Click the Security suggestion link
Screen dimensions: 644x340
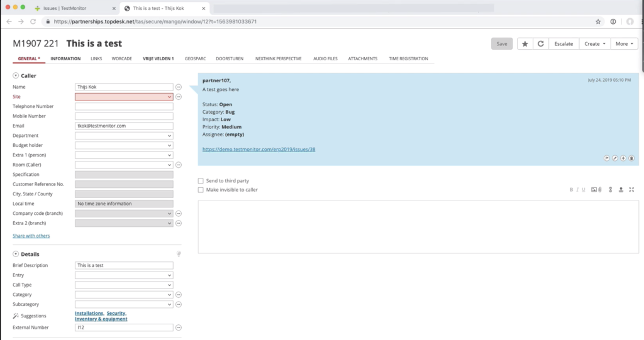116,314
